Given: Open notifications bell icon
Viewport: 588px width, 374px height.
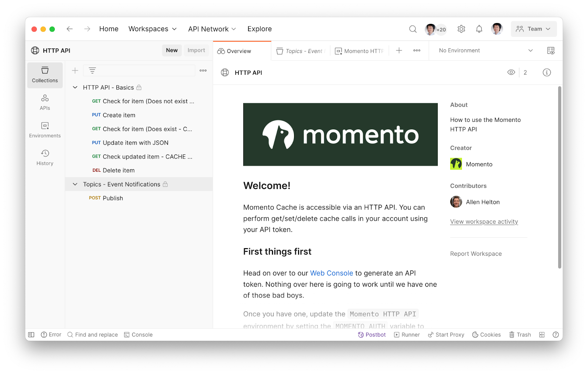Looking at the screenshot, I should 479,29.
